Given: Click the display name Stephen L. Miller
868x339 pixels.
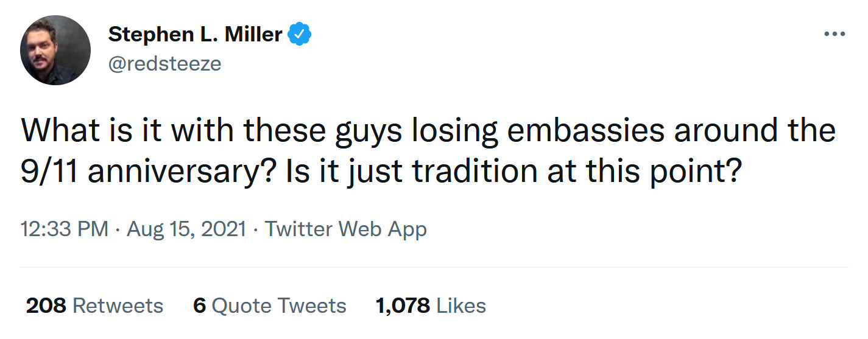Looking at the screenshot, I should pos(195,35).
